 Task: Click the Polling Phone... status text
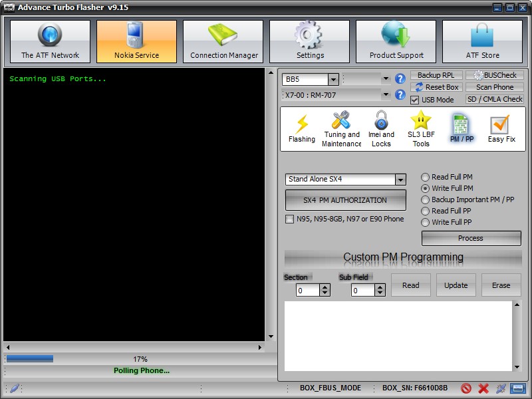pyautogui.click(x=142, y=370)
